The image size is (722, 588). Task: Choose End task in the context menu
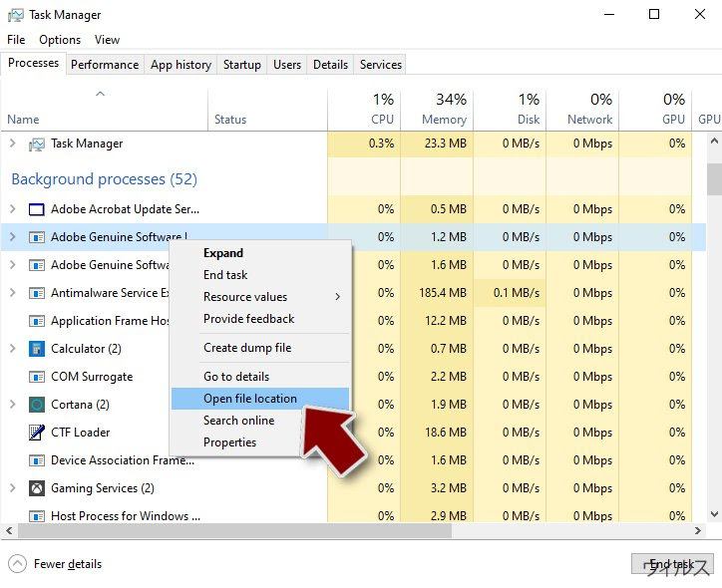pos(260,275)
